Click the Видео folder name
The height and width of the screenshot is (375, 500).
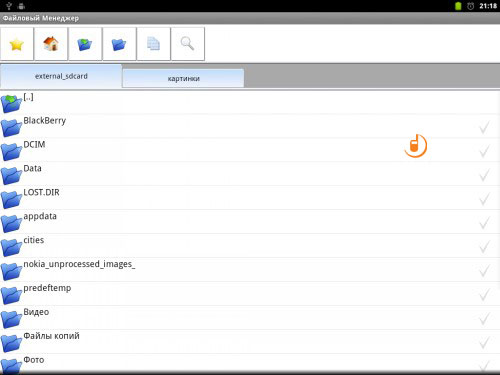click(x=36, y=313)
